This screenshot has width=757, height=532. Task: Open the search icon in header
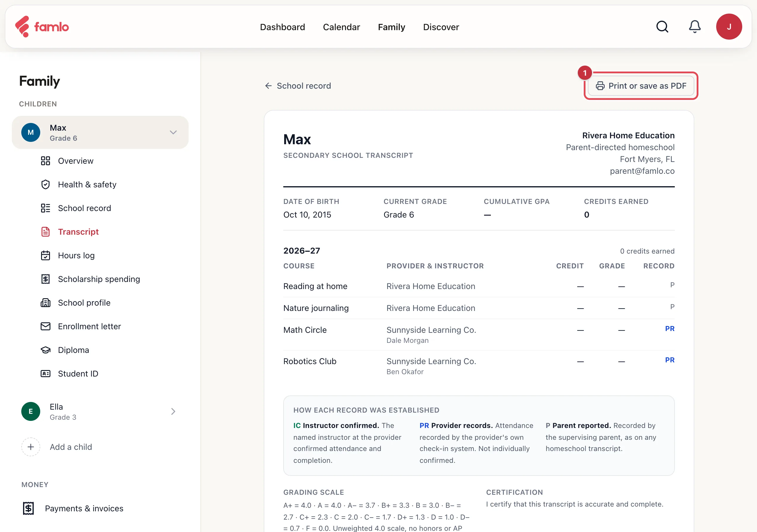point(662,27)
